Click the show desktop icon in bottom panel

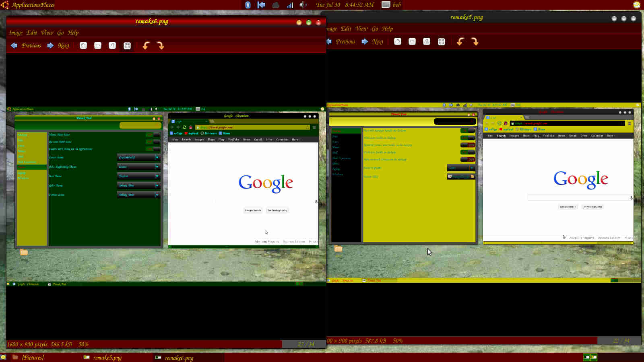click(4, 357)
